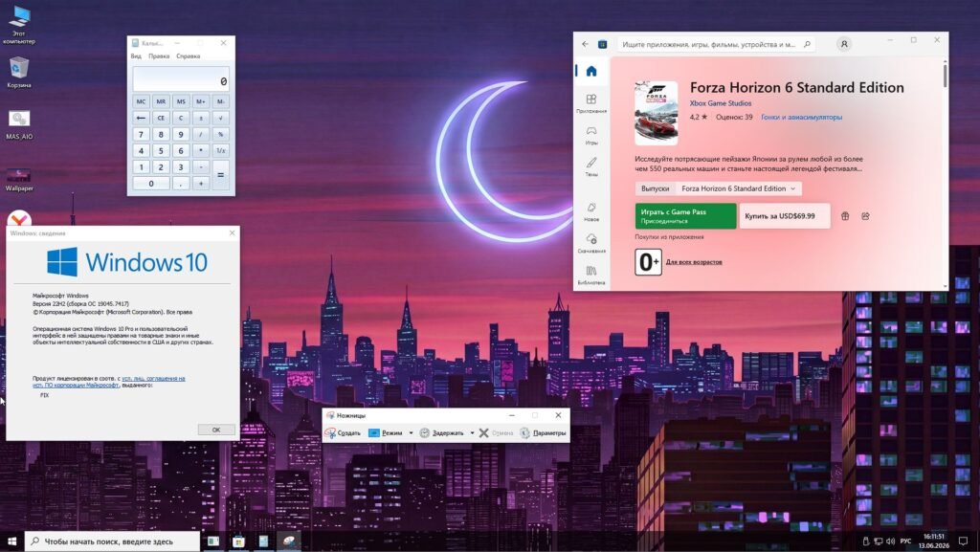
Task: Open the Microsoft Store Home tab in sidebar
Action: tap(591, 71)
